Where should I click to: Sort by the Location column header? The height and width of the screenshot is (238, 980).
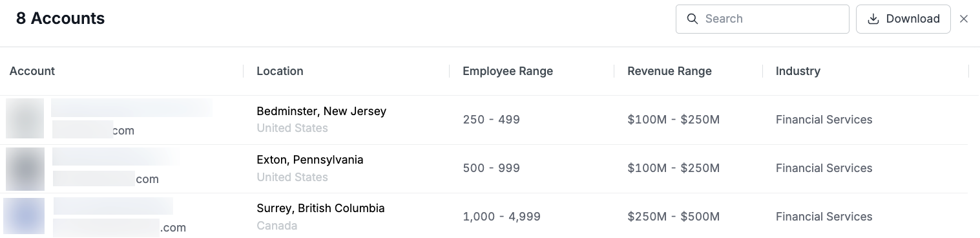(x=280, y=71)
